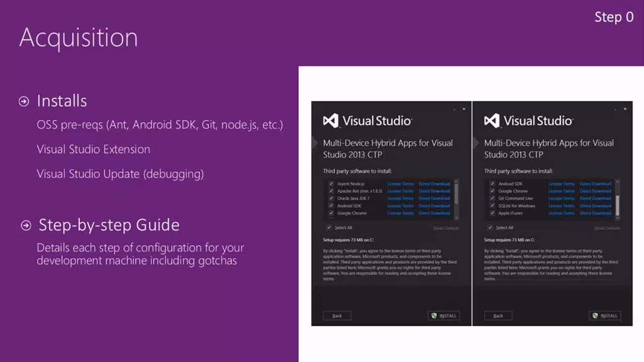Click "Third party software to install" in iTunes installer

tap(518, 171)
